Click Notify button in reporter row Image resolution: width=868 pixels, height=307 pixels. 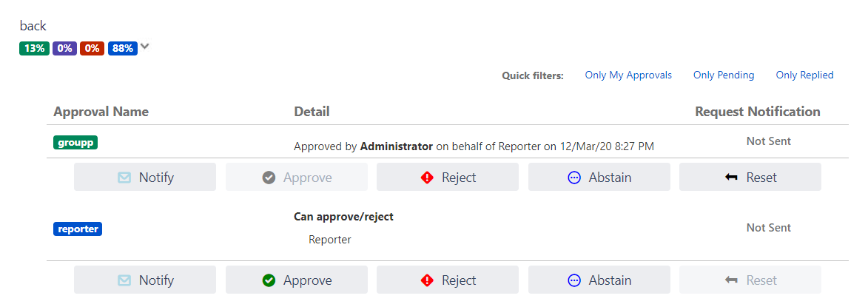coord(145,280)
